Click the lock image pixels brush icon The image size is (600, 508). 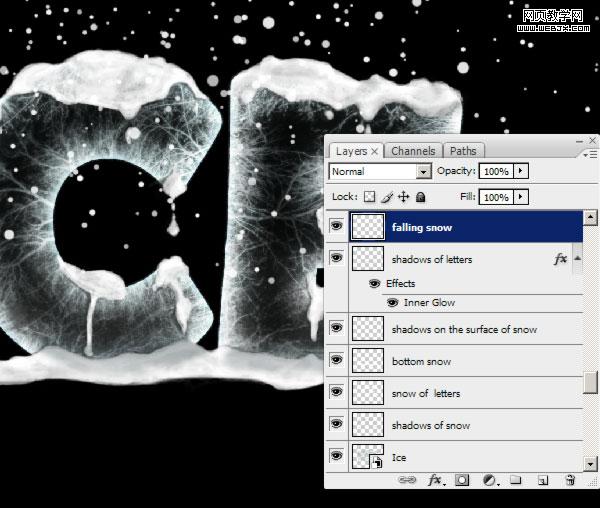point(387,197)
